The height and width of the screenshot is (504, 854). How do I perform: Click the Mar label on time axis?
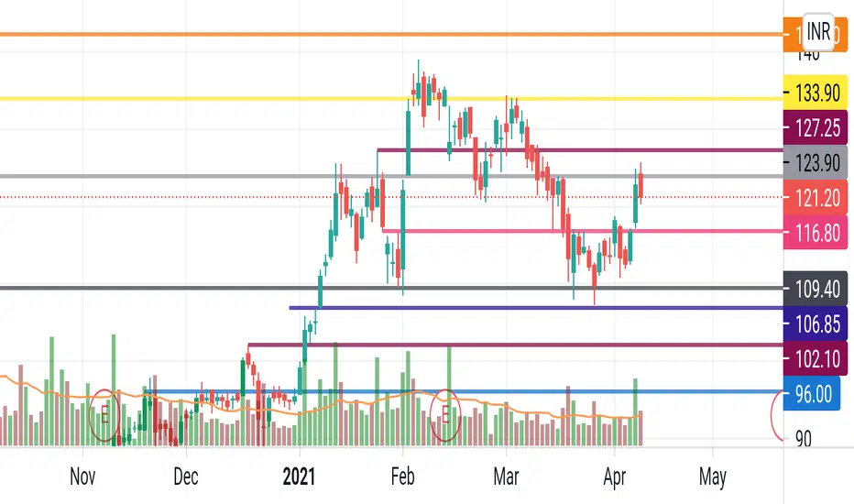(506, 477)
